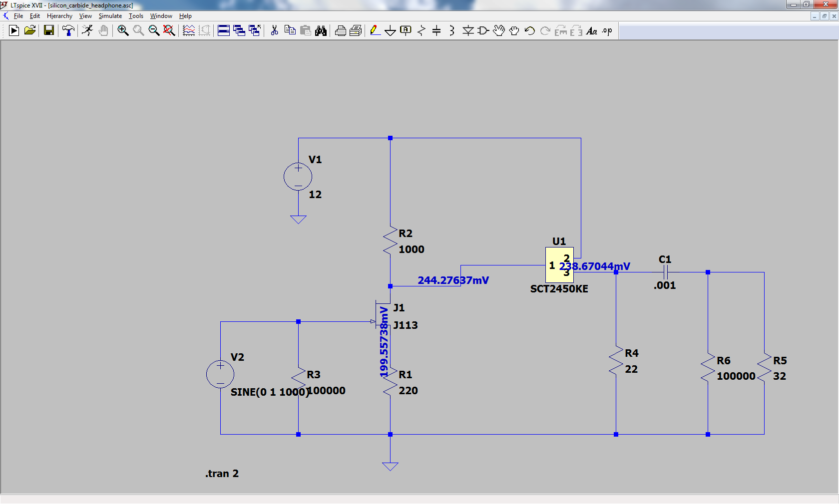The width and height of the screenshot is (839, 504).
Task: Click the Autorange waveform plot icon
Action: (189, 31)
